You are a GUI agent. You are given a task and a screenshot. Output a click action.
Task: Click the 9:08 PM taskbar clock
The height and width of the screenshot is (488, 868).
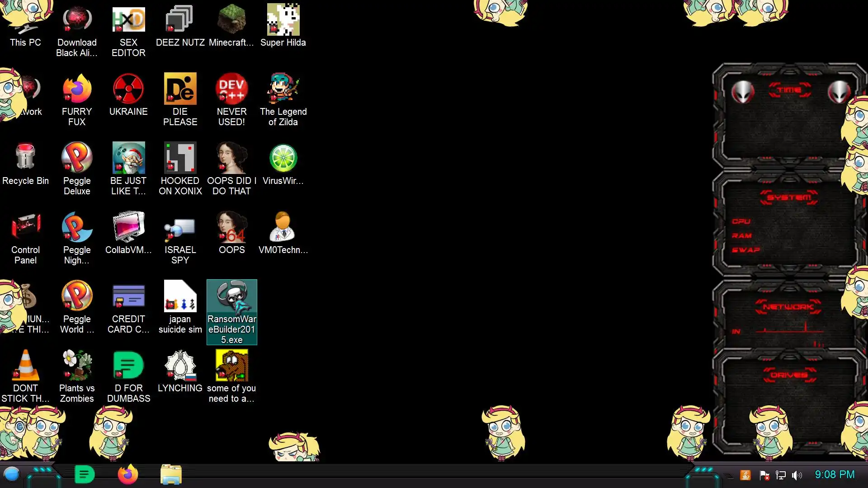pyautogui.click(x=835, y=474)
